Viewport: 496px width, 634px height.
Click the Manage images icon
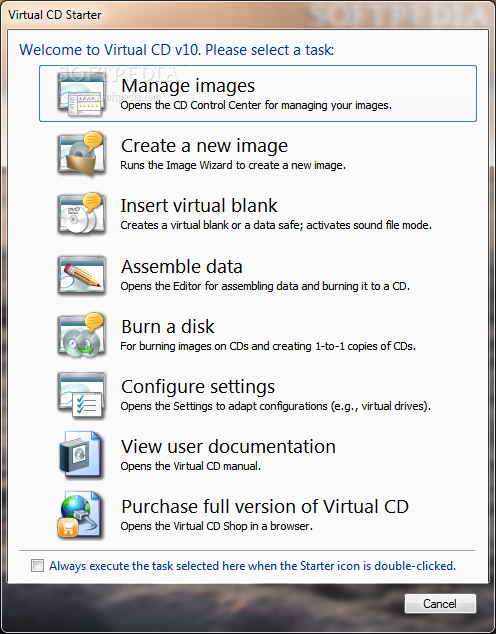[81, 95]
